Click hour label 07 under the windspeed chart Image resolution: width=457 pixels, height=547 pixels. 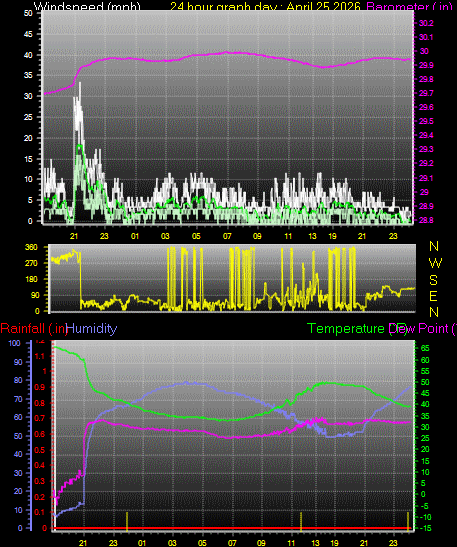(227, 236)
